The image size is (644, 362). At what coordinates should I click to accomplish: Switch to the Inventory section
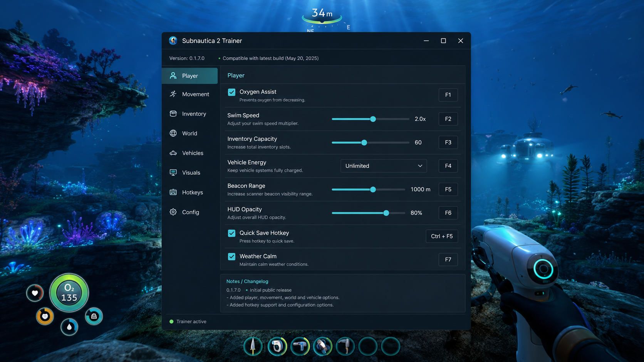tap(190, 114)
